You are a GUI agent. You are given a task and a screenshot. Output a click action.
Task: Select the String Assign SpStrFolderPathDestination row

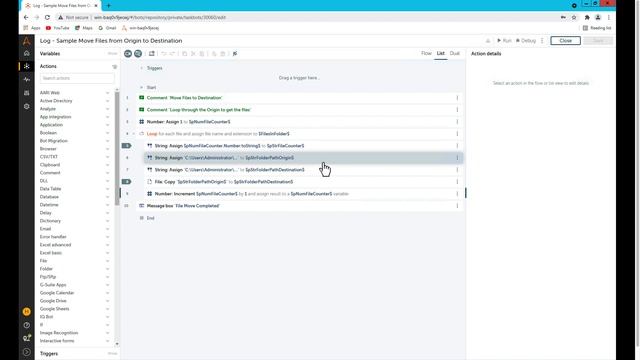[x=304, y=170]
